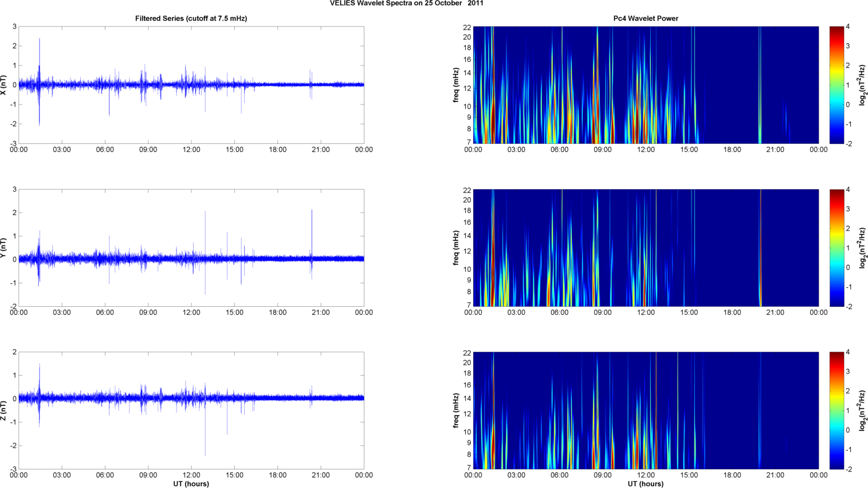The height and width of the screenshot is (488, 868).
Task: Click the 06:00 tick under the middle spectrogram
Action: point(559,313)
